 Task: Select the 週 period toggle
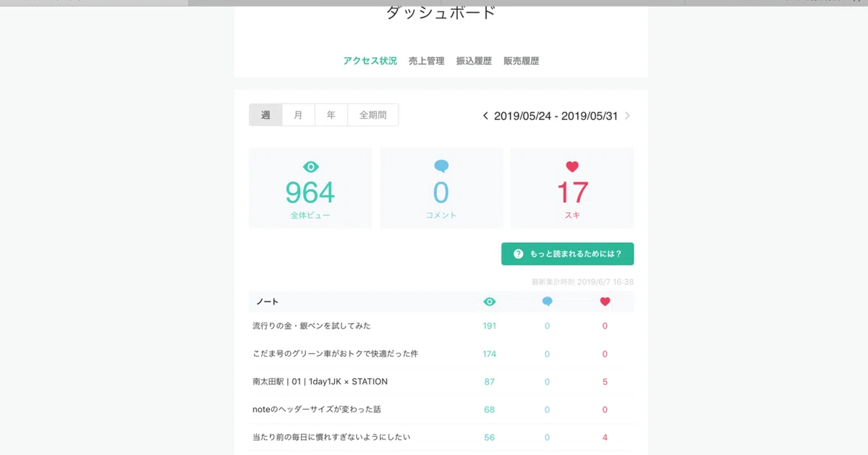[265, 115]
